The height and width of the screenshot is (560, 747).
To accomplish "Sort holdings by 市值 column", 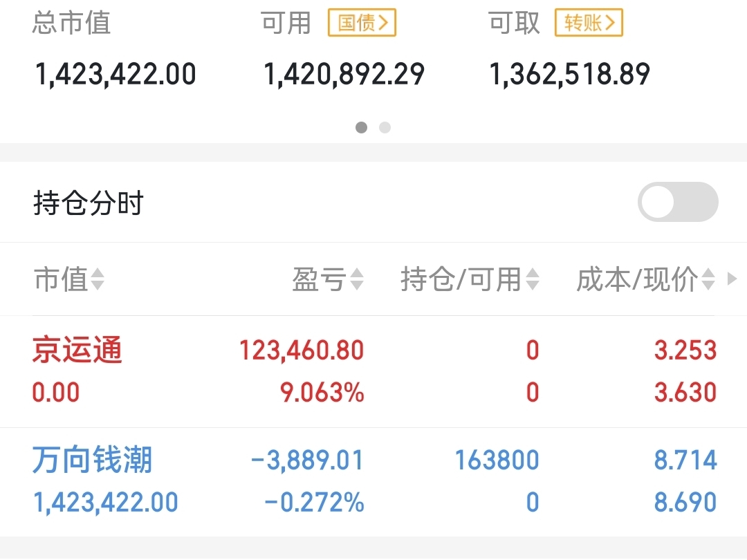I will tap(69, 279).
